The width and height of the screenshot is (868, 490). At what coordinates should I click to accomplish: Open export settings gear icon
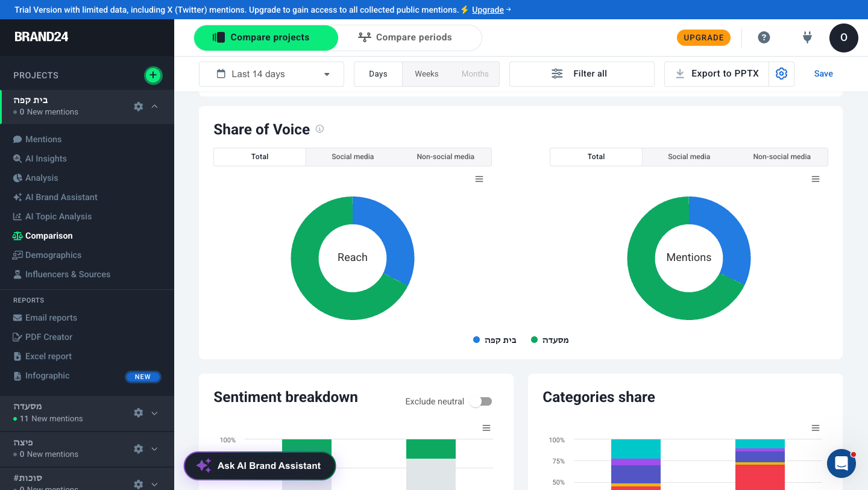pyautogui.click(x=782, y=74)
